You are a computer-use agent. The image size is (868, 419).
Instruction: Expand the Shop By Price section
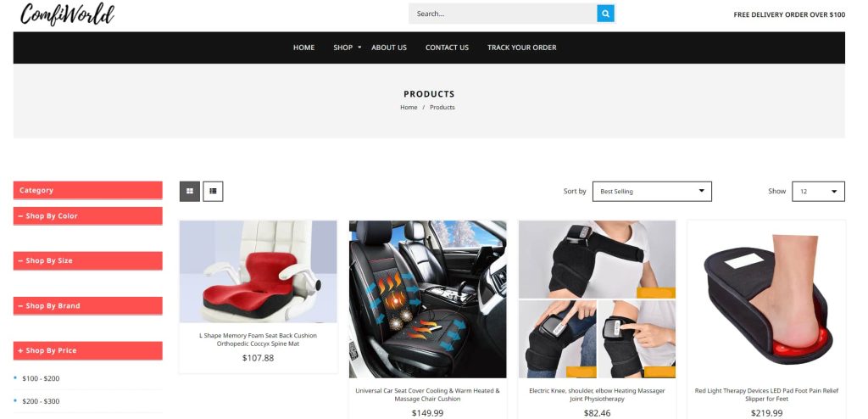point(88,351)
